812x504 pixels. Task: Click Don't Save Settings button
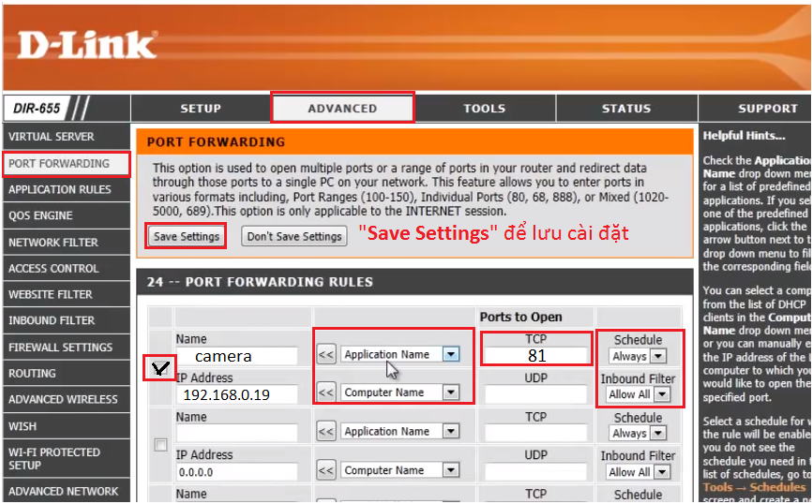tap(294, 236)
